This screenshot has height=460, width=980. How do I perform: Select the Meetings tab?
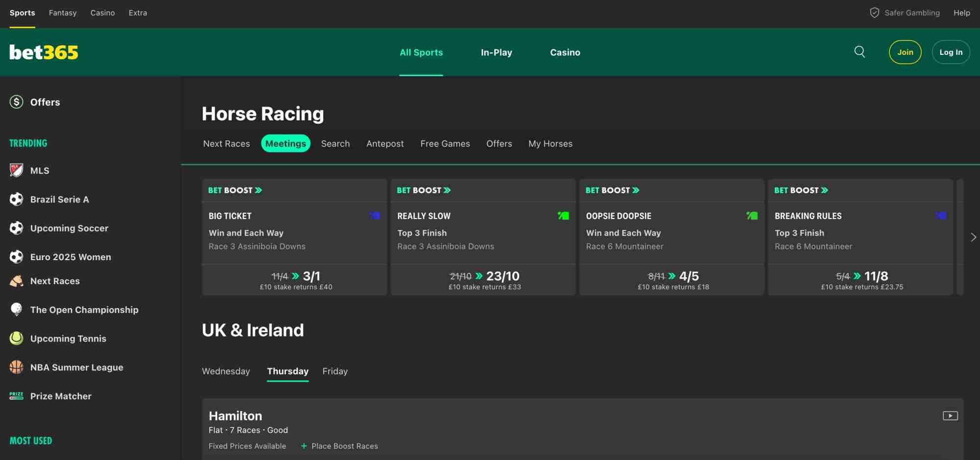(286, 144)
